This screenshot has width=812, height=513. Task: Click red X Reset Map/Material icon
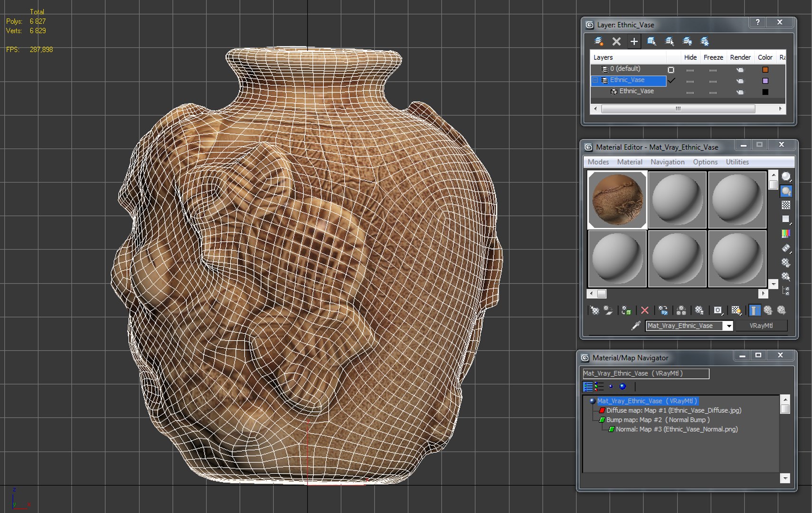tap(644, 310)
